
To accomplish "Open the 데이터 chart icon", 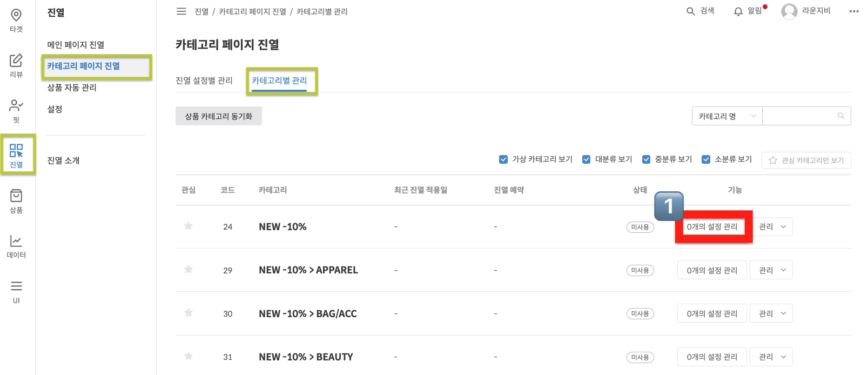I will (x=16, y=246).
